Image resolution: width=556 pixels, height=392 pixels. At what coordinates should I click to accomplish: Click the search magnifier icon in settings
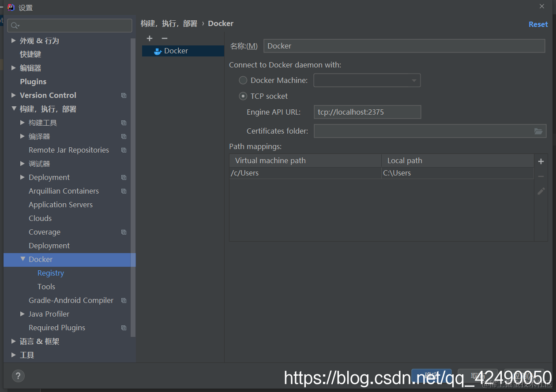[15, 26]
